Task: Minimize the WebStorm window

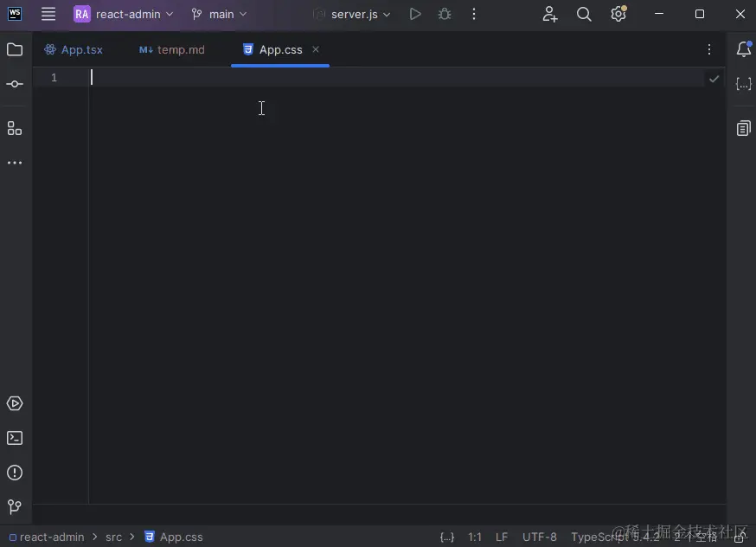Action: click(659, 14)
